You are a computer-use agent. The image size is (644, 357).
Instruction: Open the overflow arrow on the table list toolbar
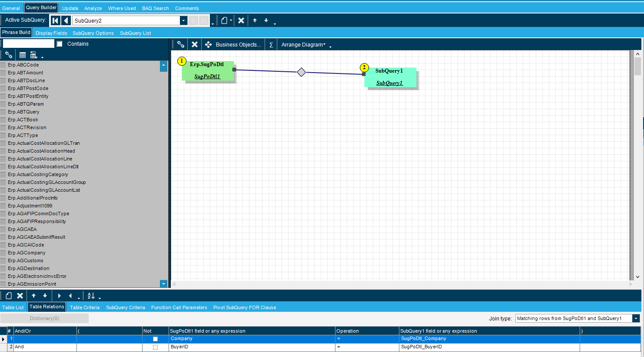(42, 57)
